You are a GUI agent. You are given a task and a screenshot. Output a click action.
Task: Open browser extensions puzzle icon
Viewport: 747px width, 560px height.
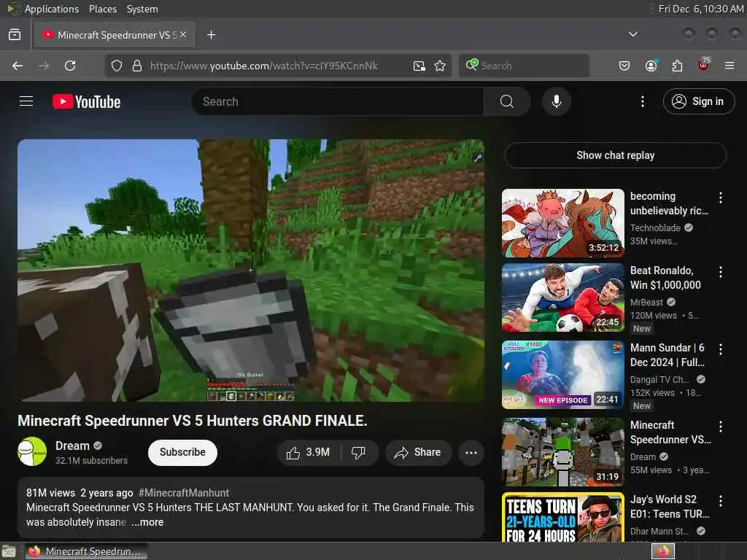pyautogui.click(x=677, y=66)
